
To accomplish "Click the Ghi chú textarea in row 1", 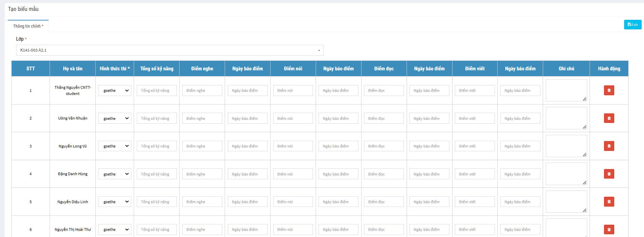I will (x=566, y=90).
